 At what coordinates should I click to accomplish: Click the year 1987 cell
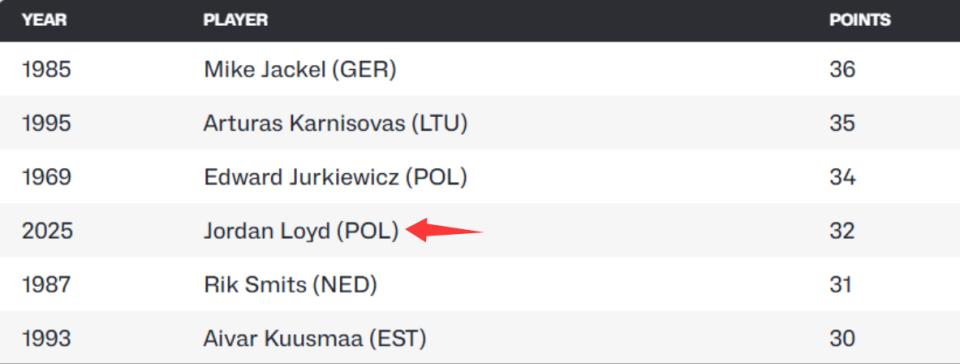[x=47, y=284]
